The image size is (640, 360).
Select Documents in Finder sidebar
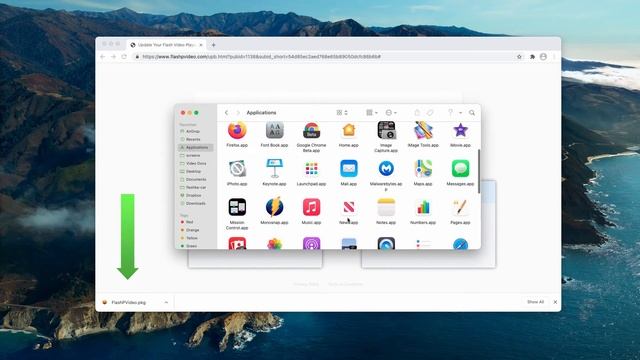point(196,179)
